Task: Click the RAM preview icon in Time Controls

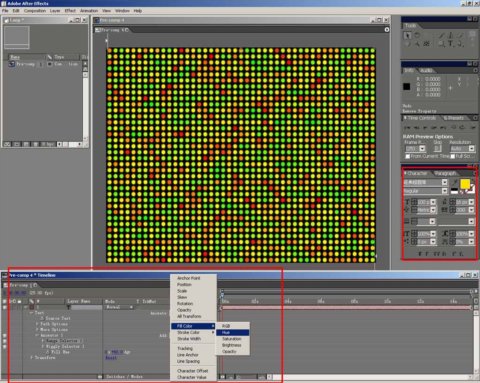Action: coord(473,127)
